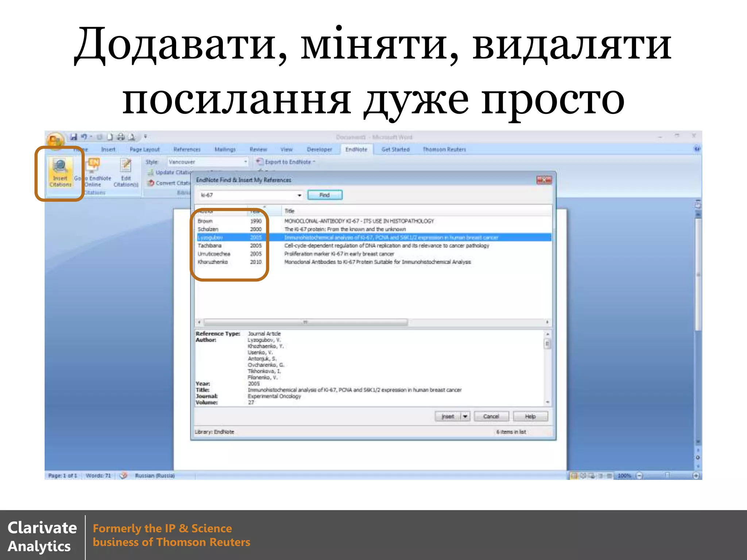This screenshot has width=747, height=560.
Task: Click Convert Citations and Bibliography
Action: pos(169,183)
